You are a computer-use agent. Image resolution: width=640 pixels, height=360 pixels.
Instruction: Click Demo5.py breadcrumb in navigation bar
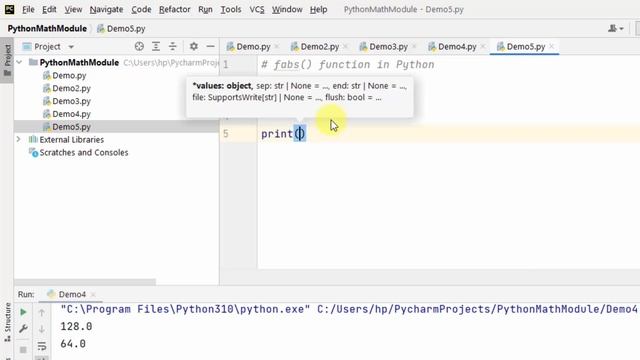click(x=121, y=29)
